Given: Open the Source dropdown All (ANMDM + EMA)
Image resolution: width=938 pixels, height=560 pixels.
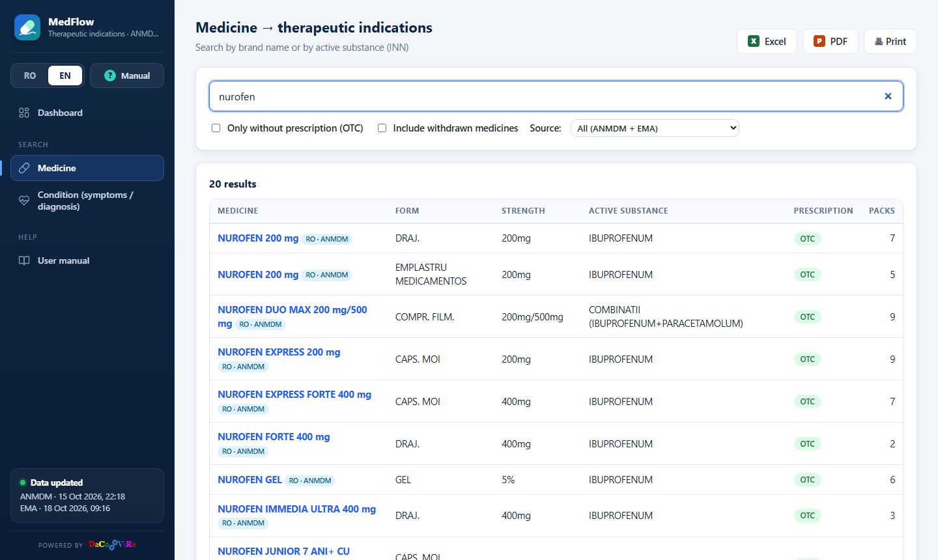Looking at the screenshot, I should tap(655, 128).
